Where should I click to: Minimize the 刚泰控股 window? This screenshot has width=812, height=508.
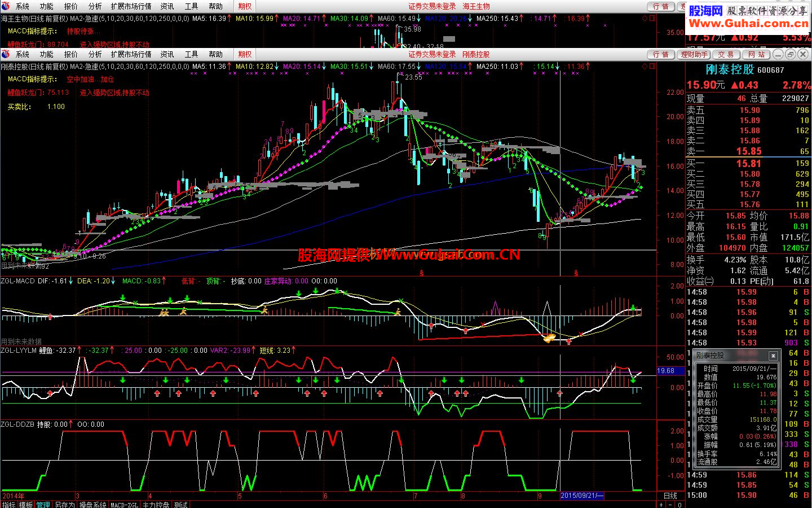[x=778, y=54]
